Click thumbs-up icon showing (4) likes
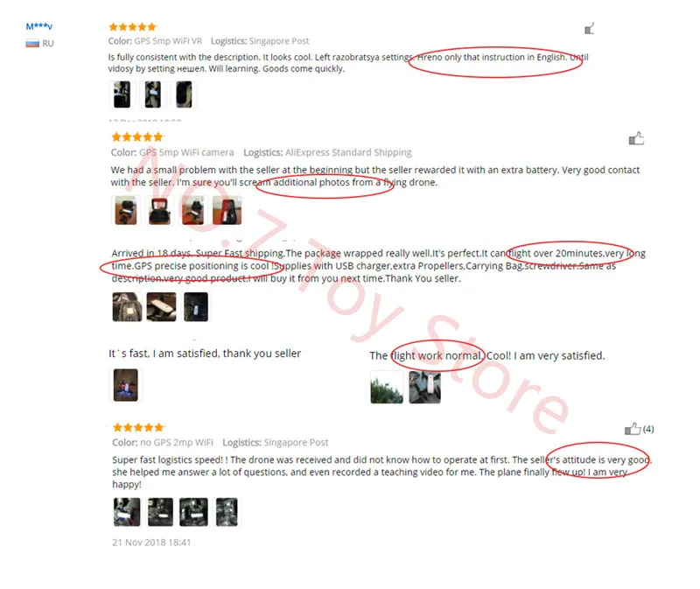The image size is (700, 589). pyautogui.click(x=633, y=429)
